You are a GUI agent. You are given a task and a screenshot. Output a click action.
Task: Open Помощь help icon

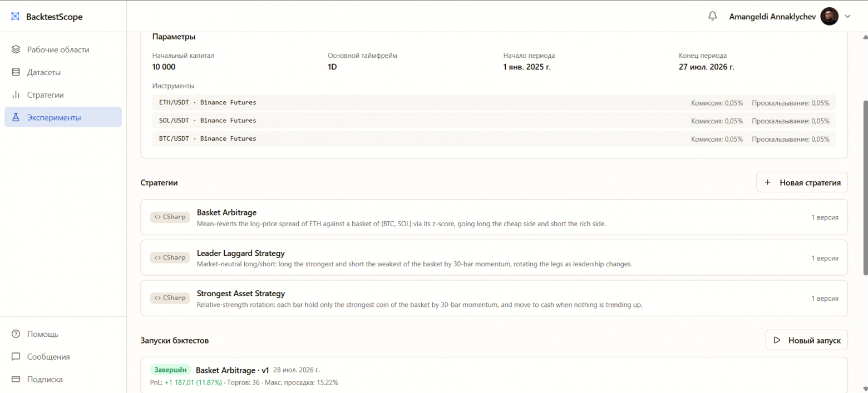16,334
